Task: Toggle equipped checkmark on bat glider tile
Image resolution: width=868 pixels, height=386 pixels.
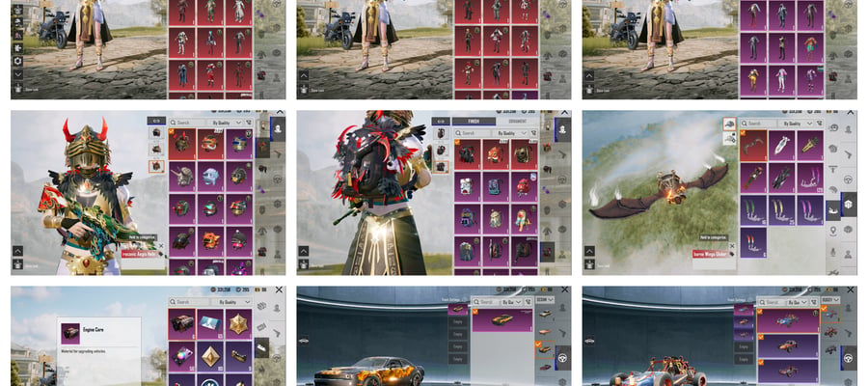Action: (743, 133)
